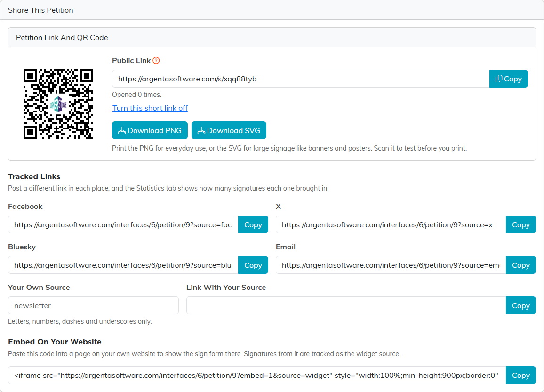Focus the Facebook link field

coord(123,224)
